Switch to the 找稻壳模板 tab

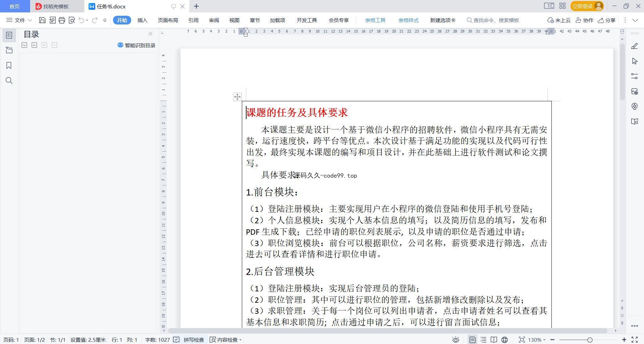pos(56,6)
